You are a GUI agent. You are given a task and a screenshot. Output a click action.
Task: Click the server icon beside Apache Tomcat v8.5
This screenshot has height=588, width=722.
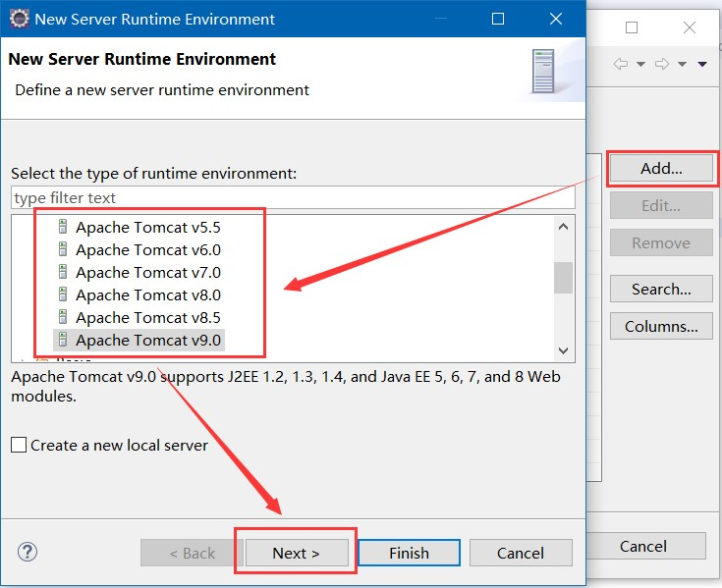point(63,317)
